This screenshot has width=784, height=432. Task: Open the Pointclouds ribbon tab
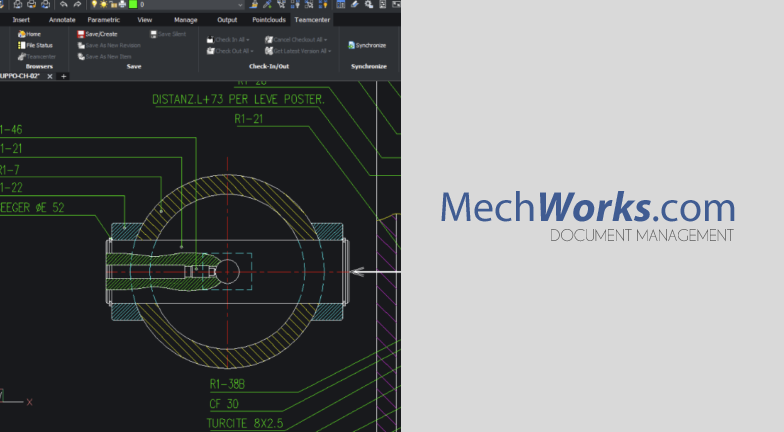269,20
